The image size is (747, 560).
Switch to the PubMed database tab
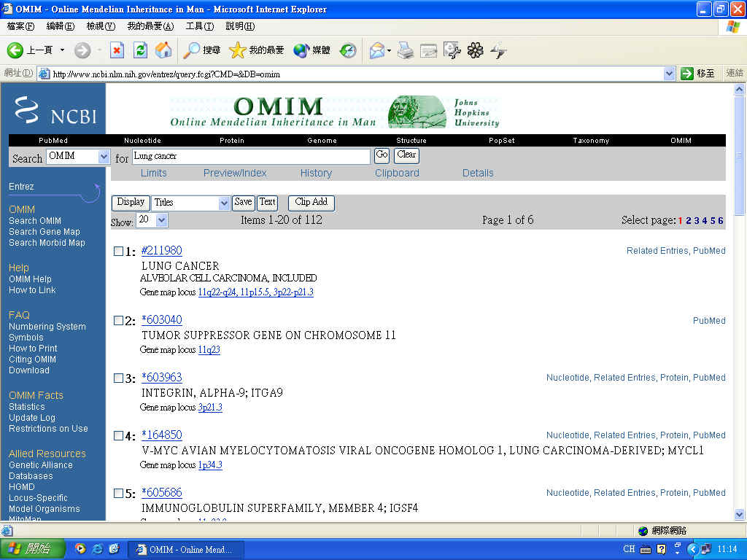[x=53, y=141]
